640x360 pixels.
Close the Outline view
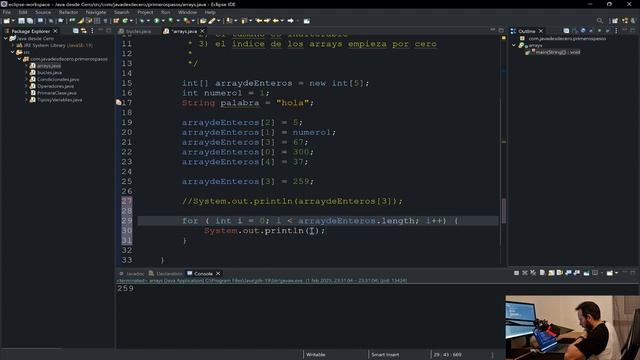click(x=541, y=31)
